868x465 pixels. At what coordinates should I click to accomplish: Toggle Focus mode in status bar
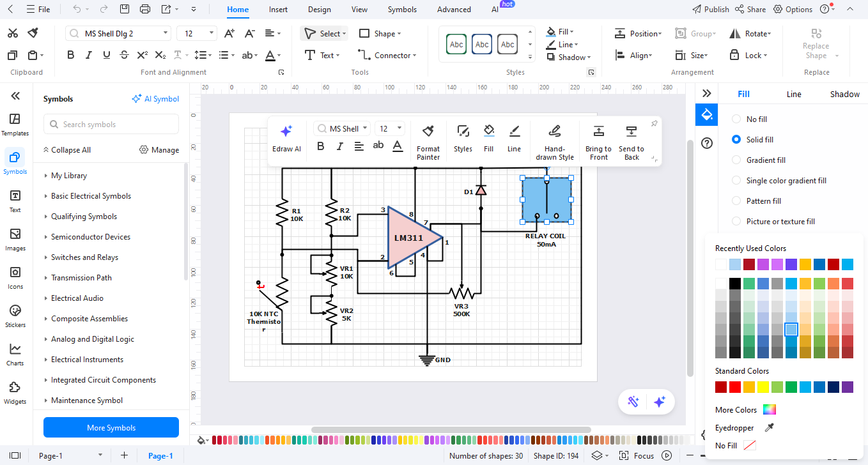(637, 455)
